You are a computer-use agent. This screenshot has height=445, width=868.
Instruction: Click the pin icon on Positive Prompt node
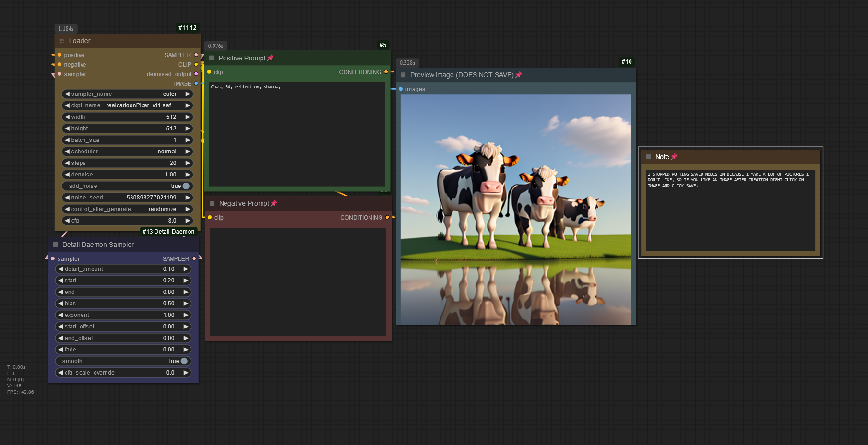click(270, 58)
